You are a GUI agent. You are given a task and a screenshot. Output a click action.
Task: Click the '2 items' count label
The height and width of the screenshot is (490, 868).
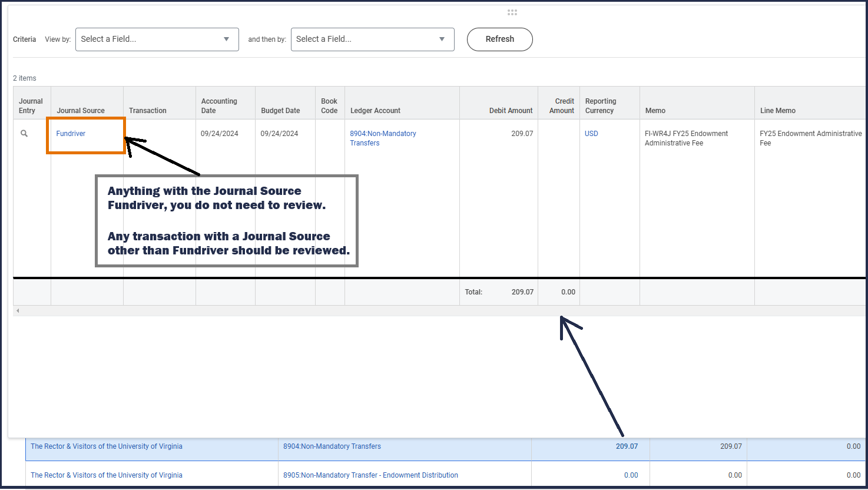25,78
